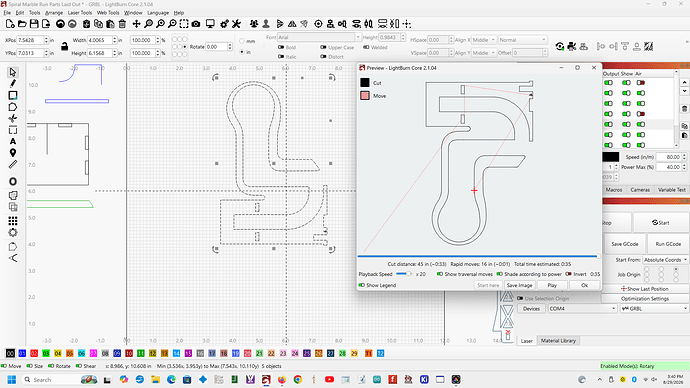Click Save Image in Preview
This screenshot has height=388, width=690.
click(519, 285)
